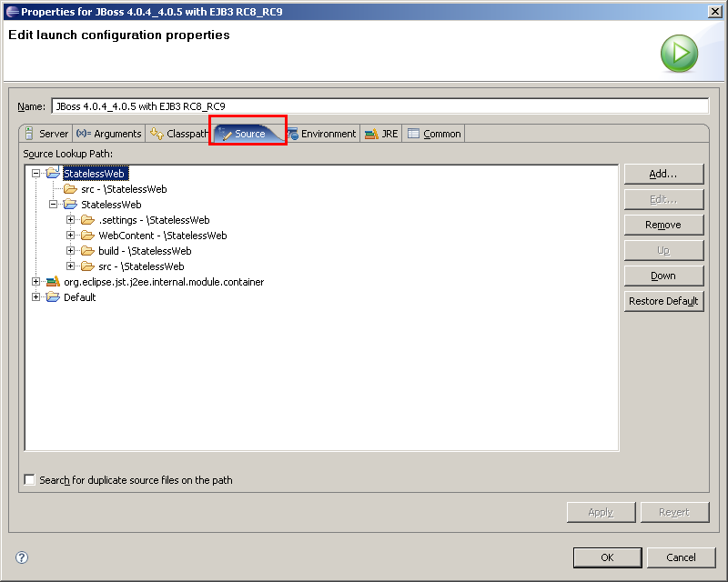This screenshot has width=728, height=582.
Task: Click the Up button
Action: point(663,250)
